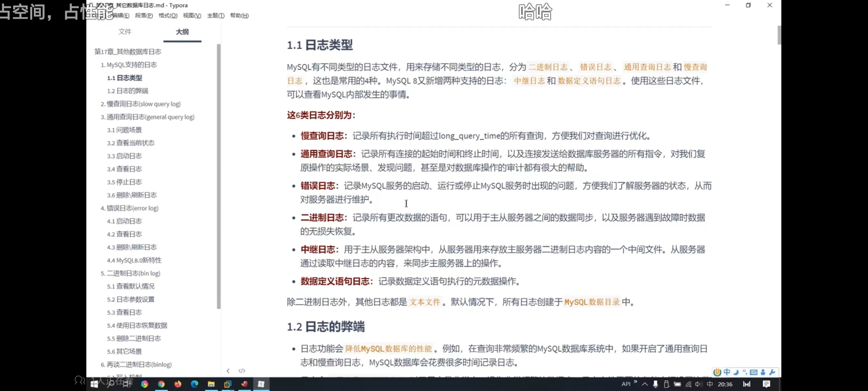Go to 2. 慢查询日志(slow query log)

pos(140,104)
